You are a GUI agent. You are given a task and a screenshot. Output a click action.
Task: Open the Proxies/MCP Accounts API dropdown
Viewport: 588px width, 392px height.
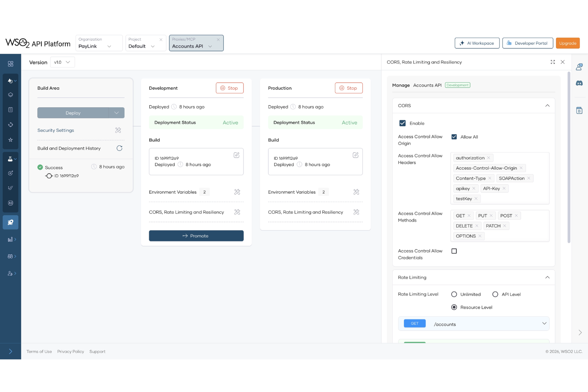(196, 43)
